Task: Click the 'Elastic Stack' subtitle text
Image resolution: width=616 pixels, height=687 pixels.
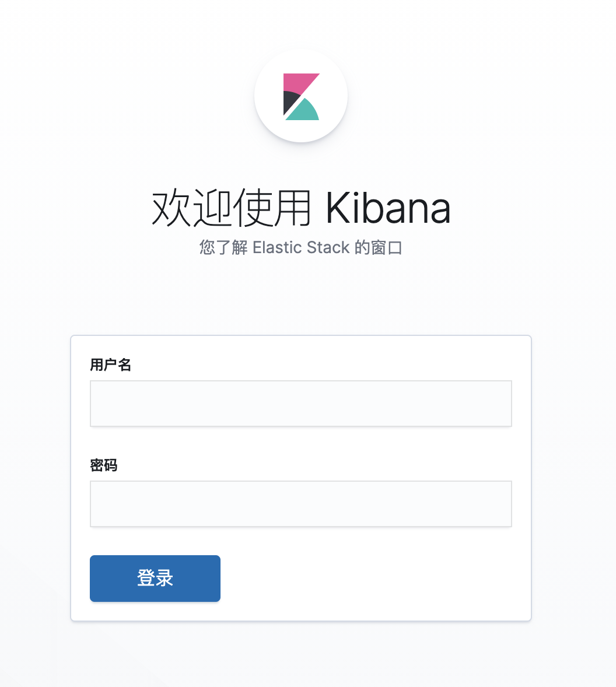Action: point(301,247)
